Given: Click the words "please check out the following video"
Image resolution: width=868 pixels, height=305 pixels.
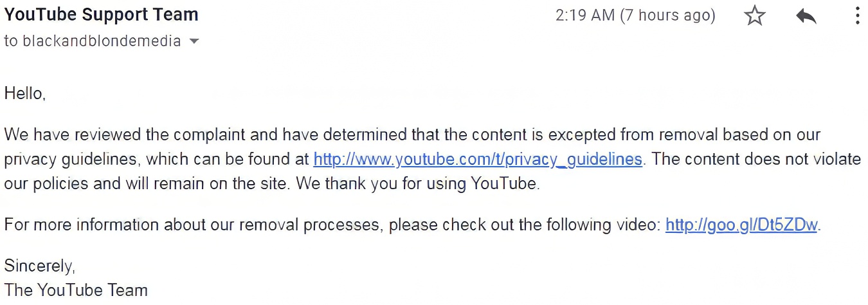Looking at the screenshot, I should tap(524, 225).
